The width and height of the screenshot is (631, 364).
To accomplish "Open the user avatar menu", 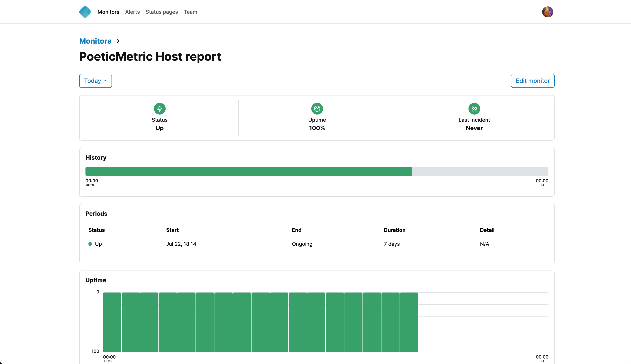I will tap(547, 12).
